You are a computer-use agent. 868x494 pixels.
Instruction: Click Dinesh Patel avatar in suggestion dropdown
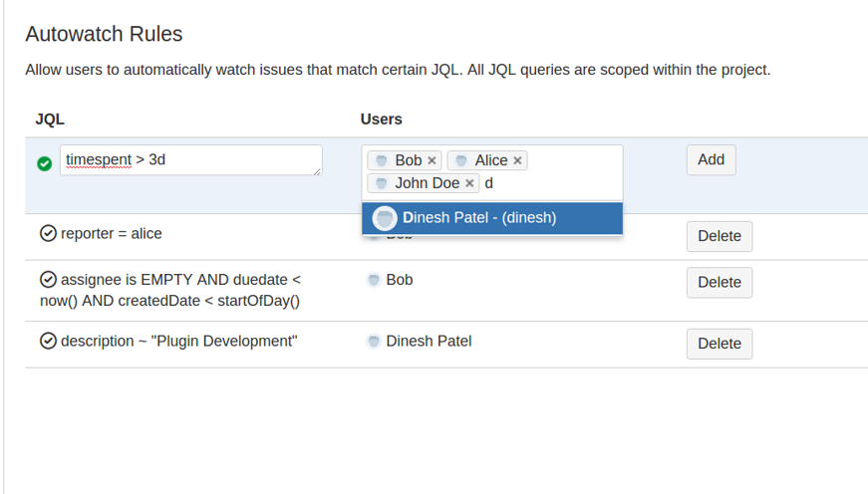pyautogui.click(x=385, y=218)
